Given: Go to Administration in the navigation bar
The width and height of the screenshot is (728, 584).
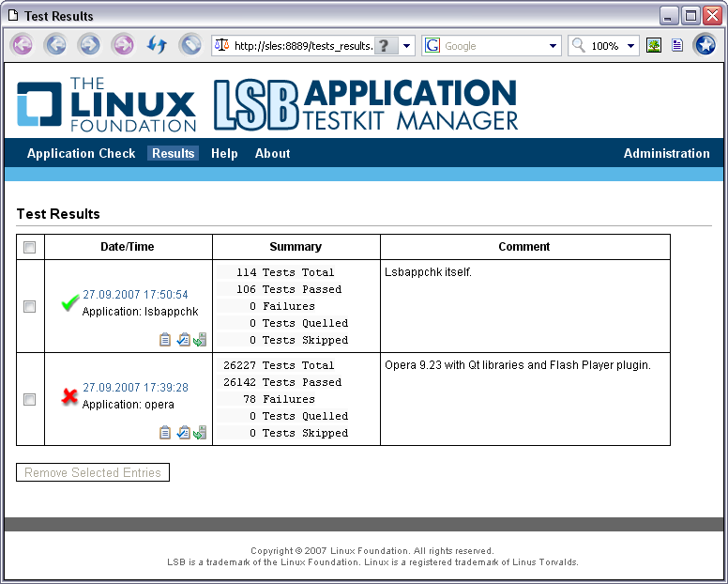Looking at the screenshot, I should (666, 153).
